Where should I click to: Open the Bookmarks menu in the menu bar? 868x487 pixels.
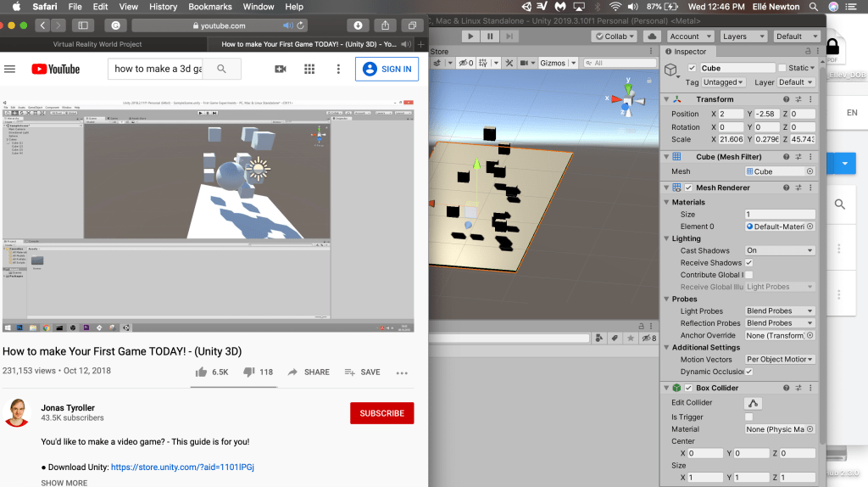(x=209, y=7)
